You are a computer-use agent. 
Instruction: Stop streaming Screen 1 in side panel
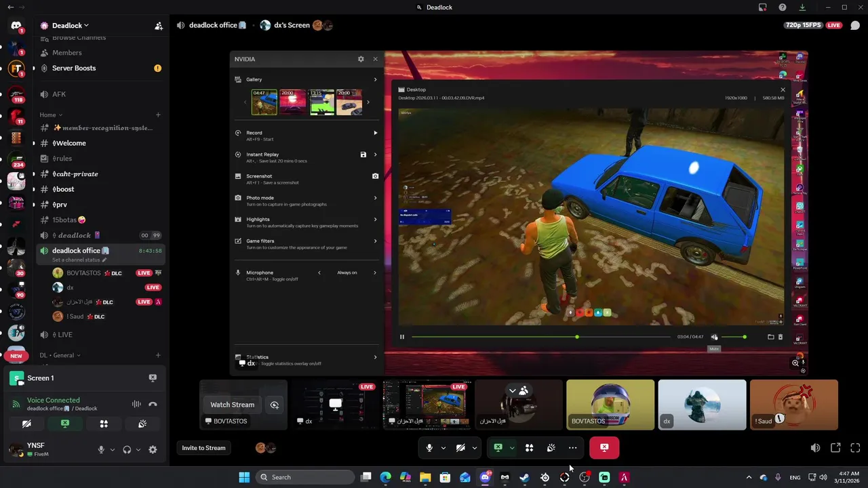pyautogui.click(x=153, y=378)
